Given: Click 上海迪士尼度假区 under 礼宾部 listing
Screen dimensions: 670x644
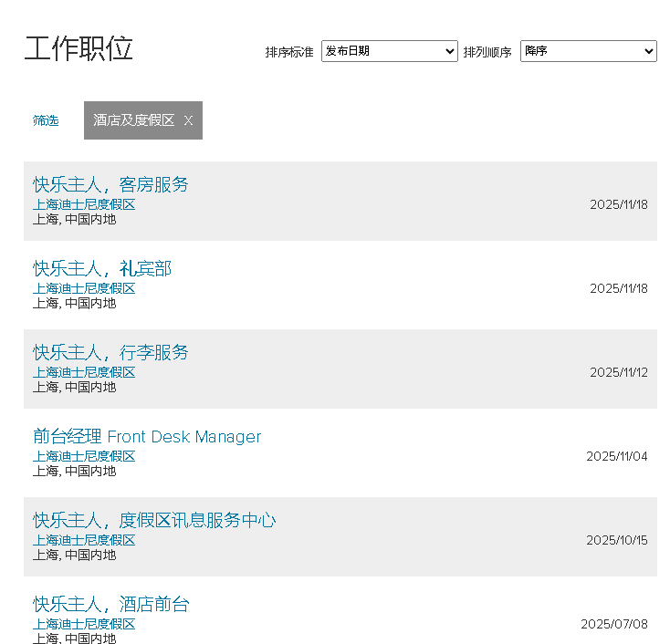Looking at the screenshot, I should tap(84, 288).
